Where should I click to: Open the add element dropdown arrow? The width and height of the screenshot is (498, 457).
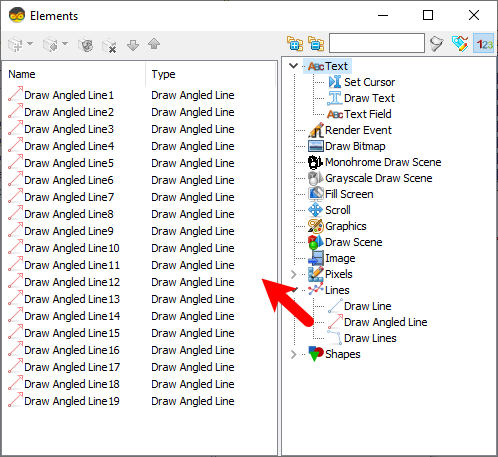tap(30, 44)
